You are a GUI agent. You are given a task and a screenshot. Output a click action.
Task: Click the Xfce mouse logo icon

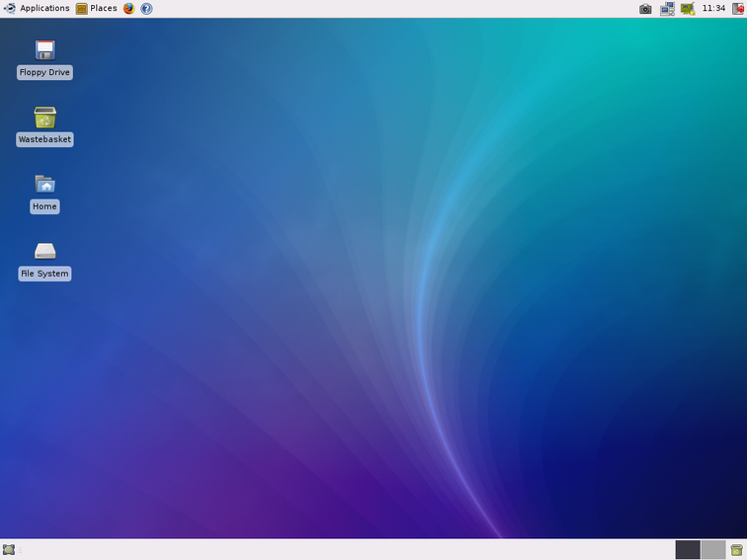pos(9,9)
